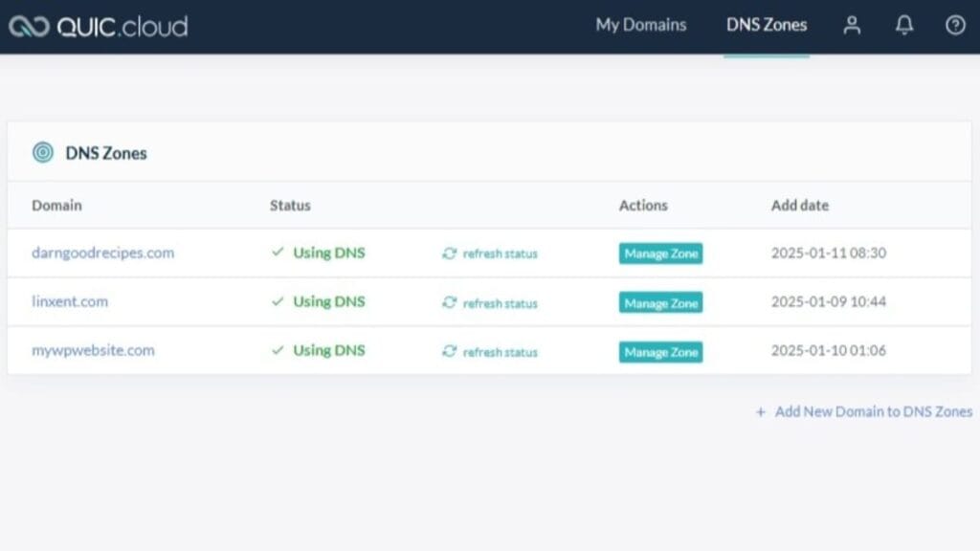Click Manage Zone for mywpwebsite.com
Screen dimensions: 980x551
pyautogui.click(x=660, y=351)
